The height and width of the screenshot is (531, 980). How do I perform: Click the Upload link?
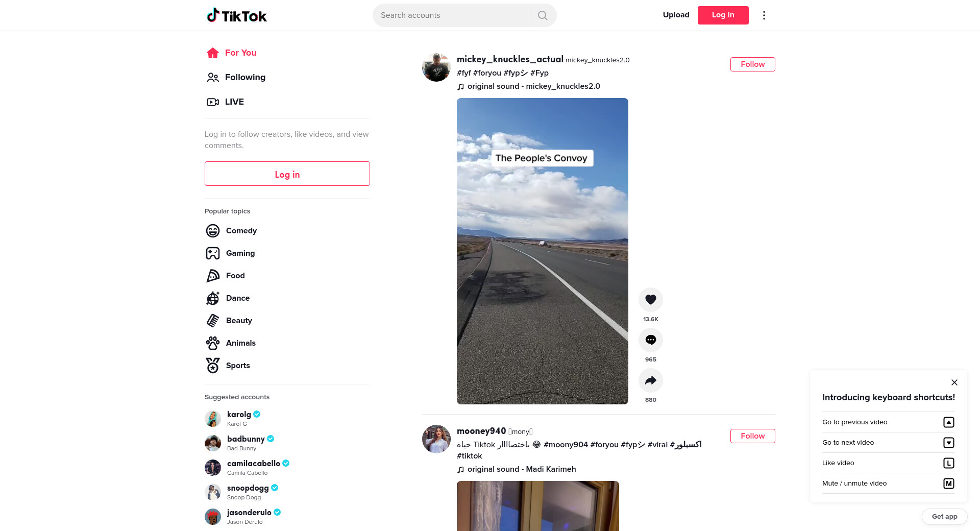point(676,15)
